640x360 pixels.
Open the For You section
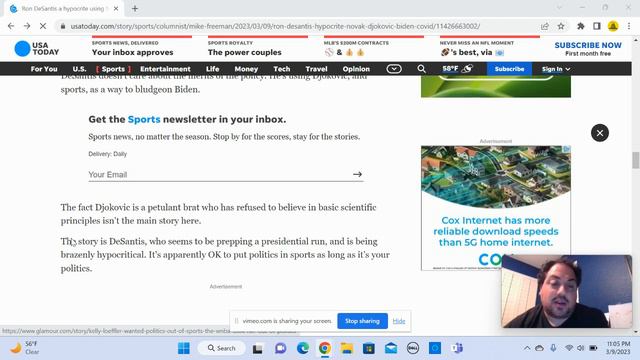click(x=44, y=69)
